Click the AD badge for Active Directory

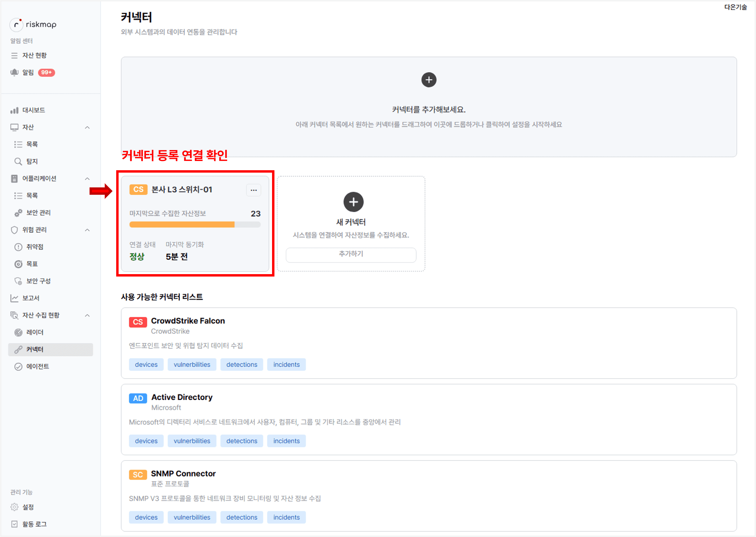(138, 398)
